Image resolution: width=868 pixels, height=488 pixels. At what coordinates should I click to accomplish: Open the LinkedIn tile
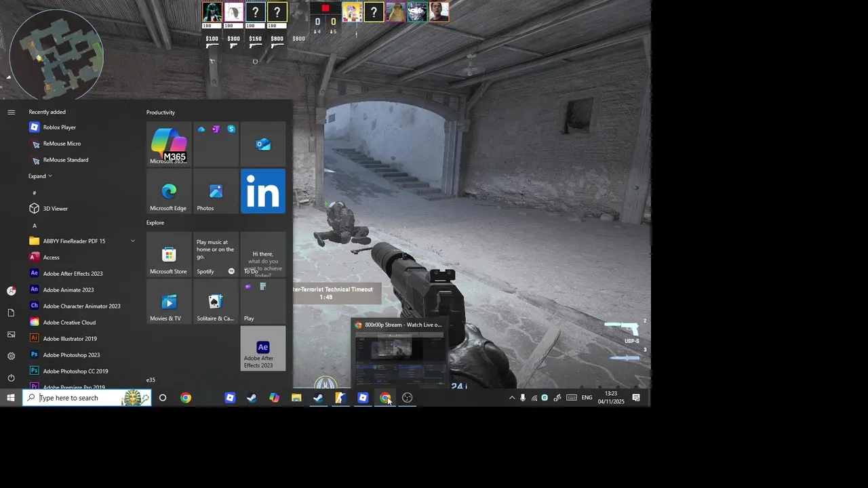(x=263, y=191)
